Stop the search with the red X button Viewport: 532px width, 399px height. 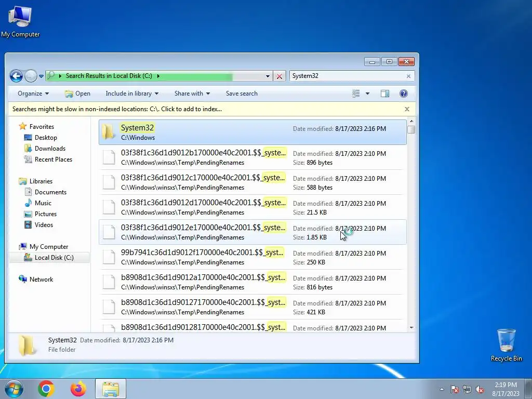coord(279,76)
